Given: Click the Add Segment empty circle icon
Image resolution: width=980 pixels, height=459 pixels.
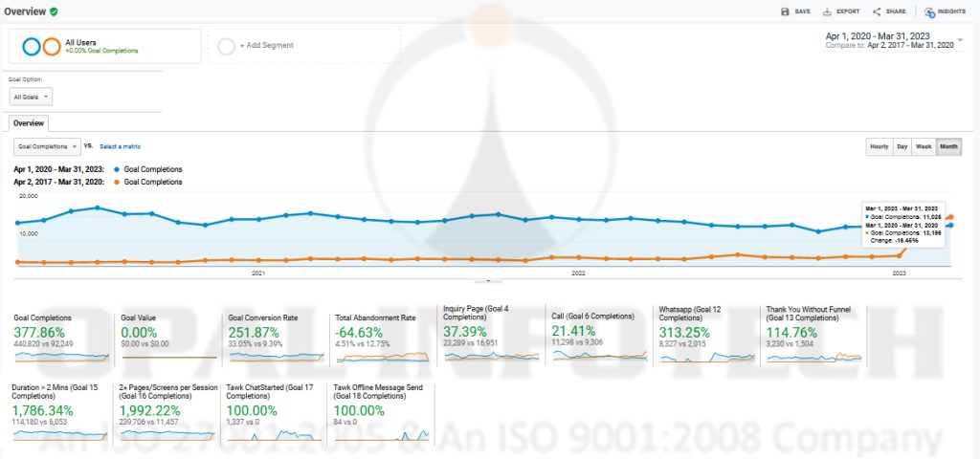Looking at the screenshot, I should 226,46.
